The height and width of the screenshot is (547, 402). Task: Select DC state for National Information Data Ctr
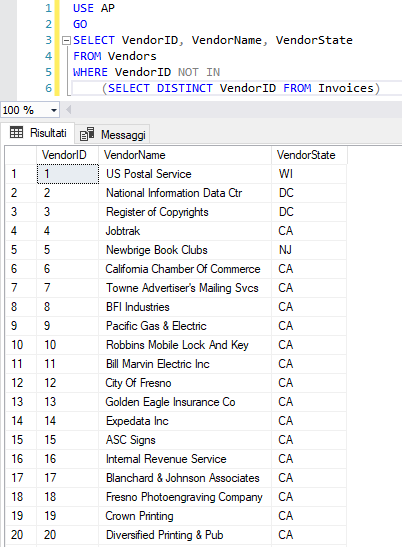[x=309, y=193]
